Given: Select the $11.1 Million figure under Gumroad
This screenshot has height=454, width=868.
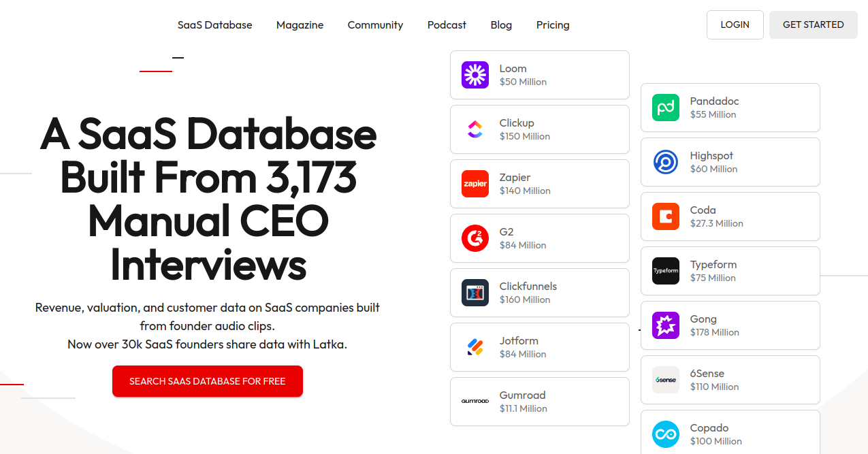Looking at the screenshot, I should point(524,408).
